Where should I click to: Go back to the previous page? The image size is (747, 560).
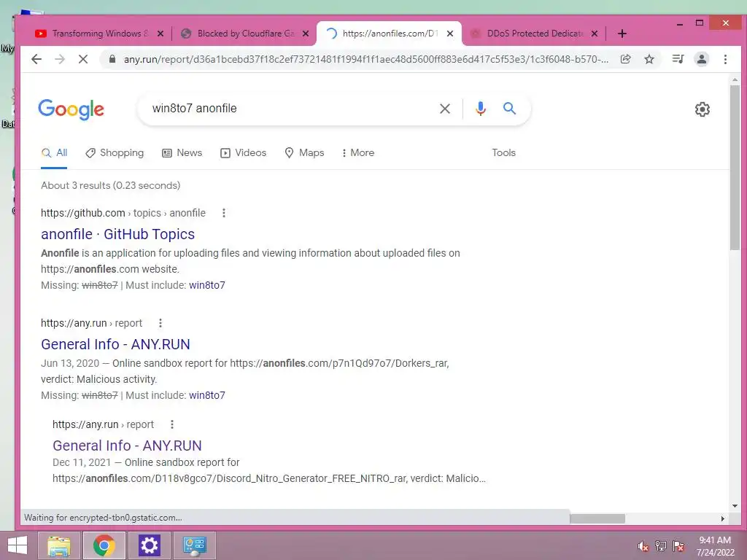pos(36,59)
